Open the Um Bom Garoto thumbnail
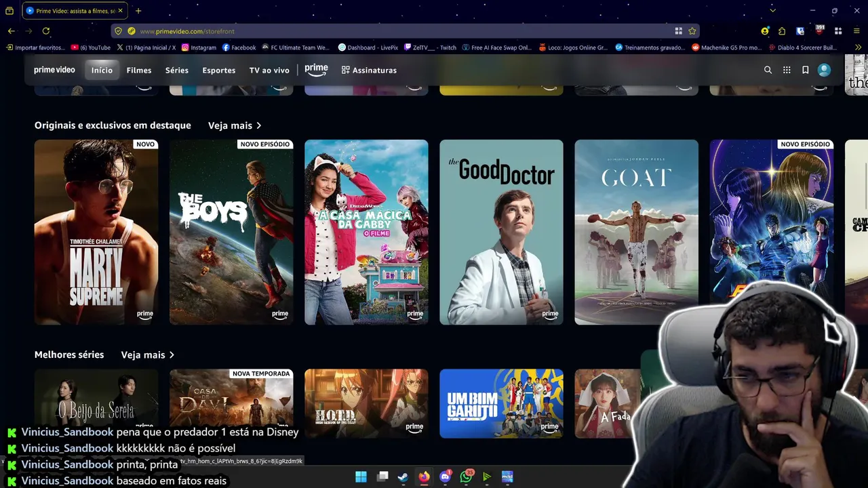This screenshot has height=488, width=868. 501,403
